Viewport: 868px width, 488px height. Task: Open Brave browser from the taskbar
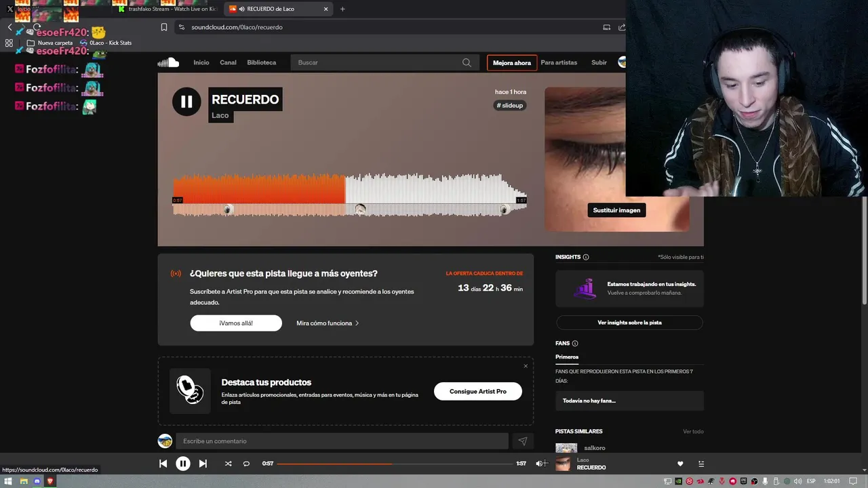click(50, 481)
